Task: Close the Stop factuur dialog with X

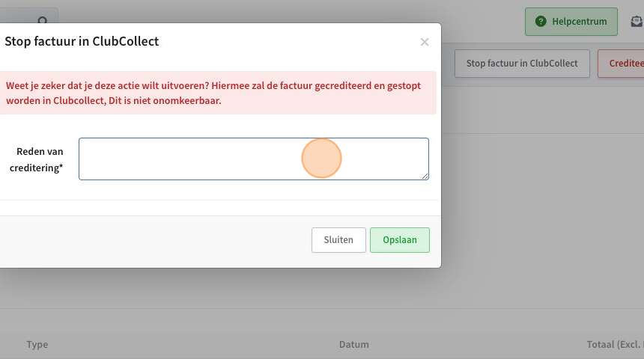Action: click(425, 42)
